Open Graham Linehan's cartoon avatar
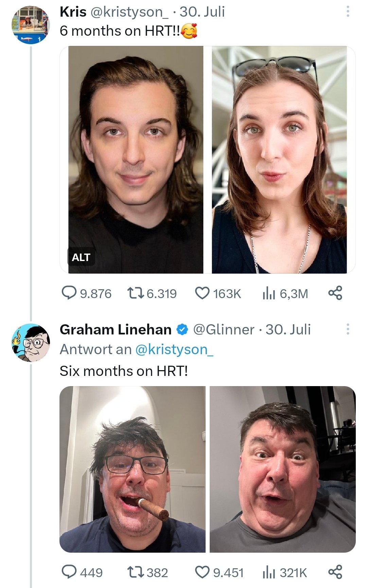The height and width of the screenshot is (588, 367). 31,343
